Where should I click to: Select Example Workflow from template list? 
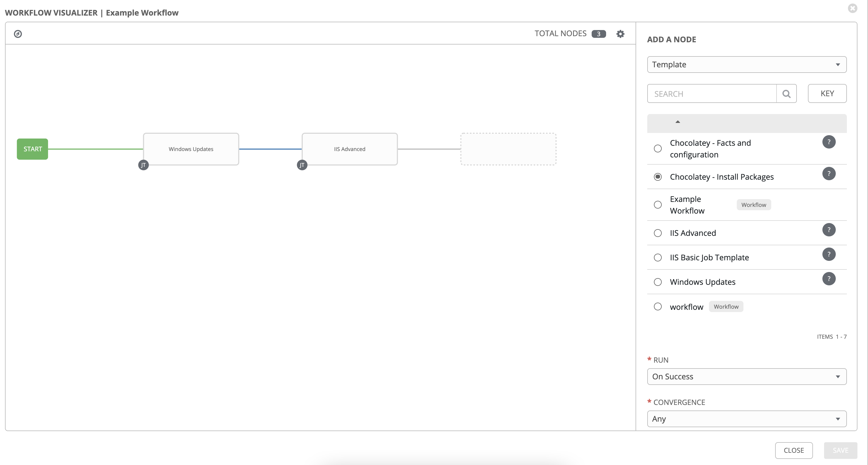(x=657, y=204)
